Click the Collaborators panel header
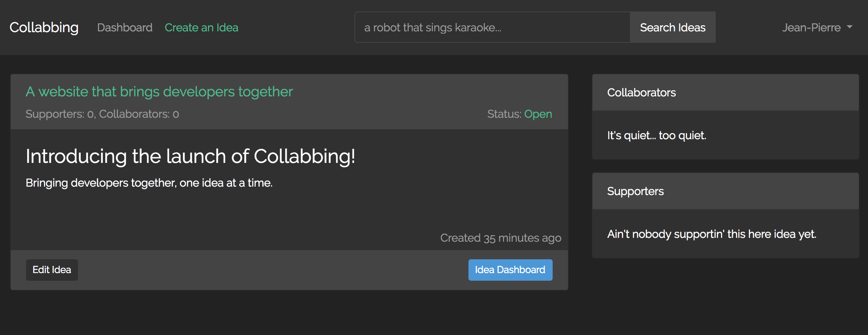868x335 pixels. pos(726,93)
